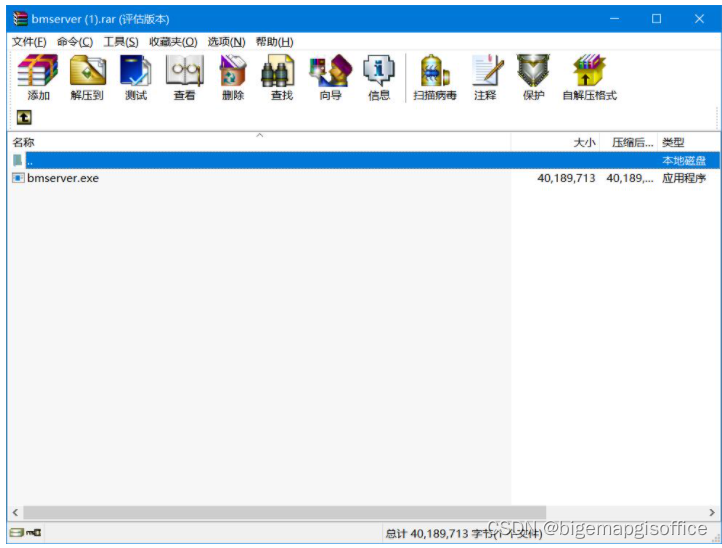722x548 pixels.
Task: Click the WinRAR title bar icon
Action: pyautogui.click(x=20, y=19)
